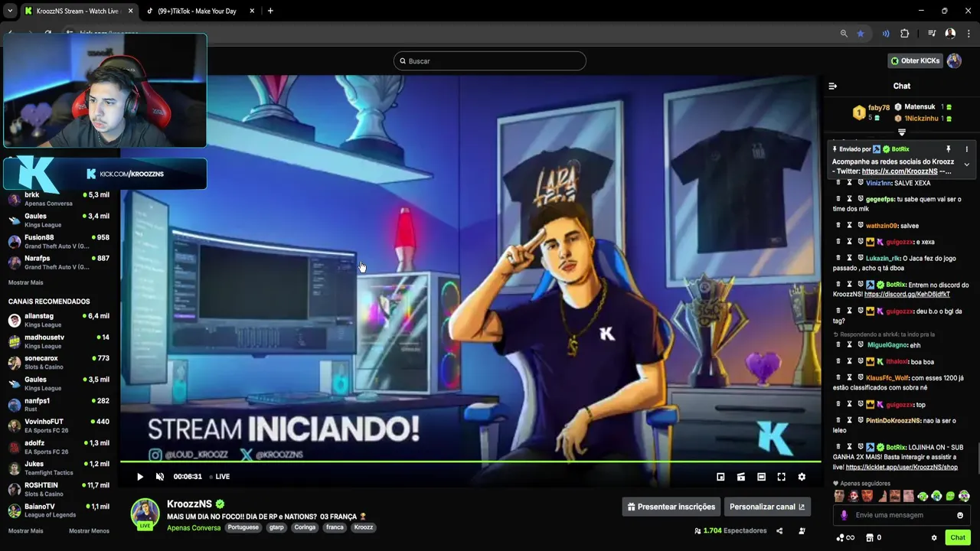Unpin the pinned chat message
Viewport: 980px width, 551px height.
(x=948, y=149)
